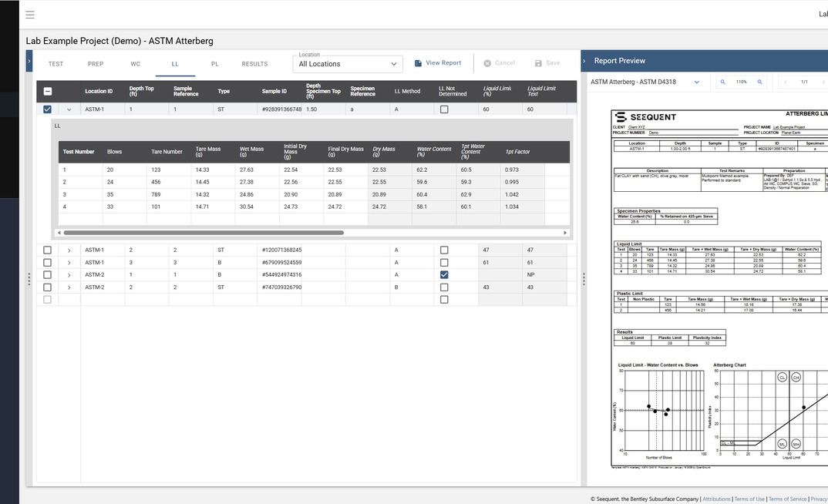This screenshot has height=504, width=828.
Task: Open the Terms of Service link
Action: [x=787, y=499]
